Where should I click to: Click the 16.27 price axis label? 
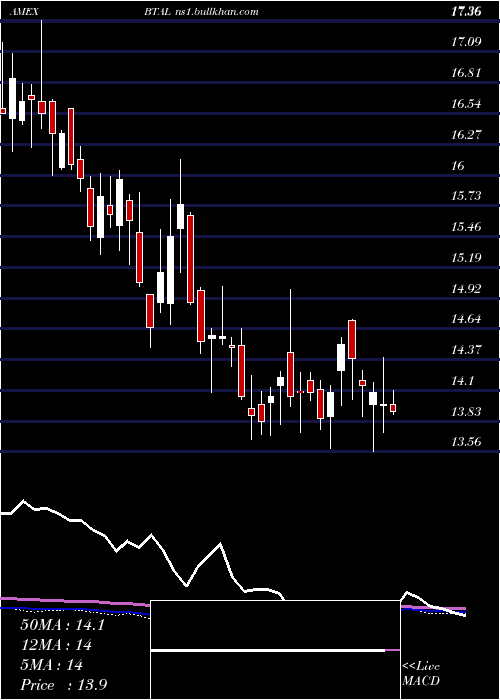[466, 135]
